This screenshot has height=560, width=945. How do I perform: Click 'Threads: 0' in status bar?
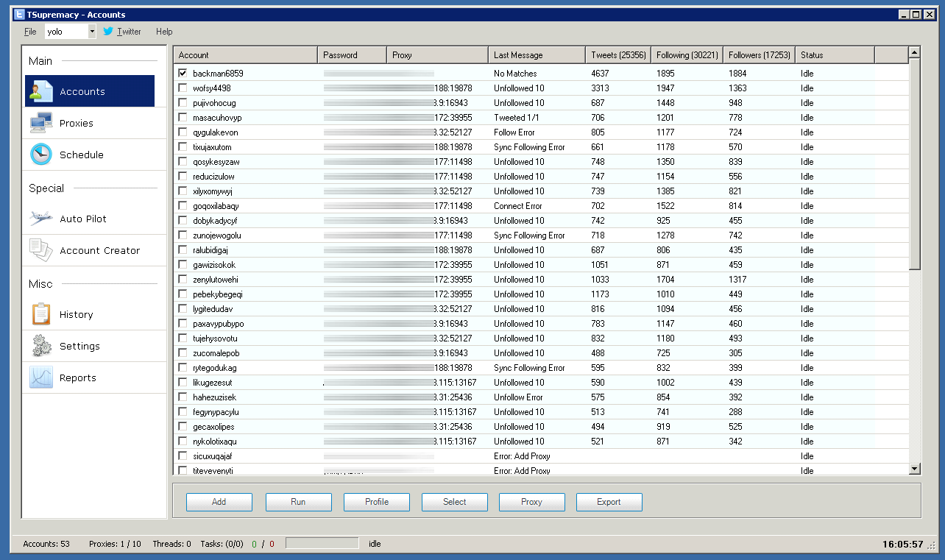pyautogui.click(x=171, y=544)
